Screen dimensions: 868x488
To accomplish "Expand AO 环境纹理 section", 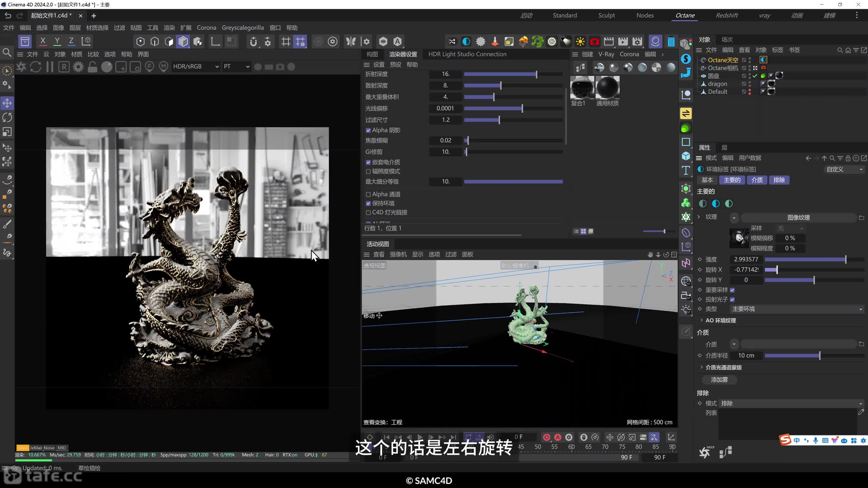I will pyautogui.click(x=702, y=320).
